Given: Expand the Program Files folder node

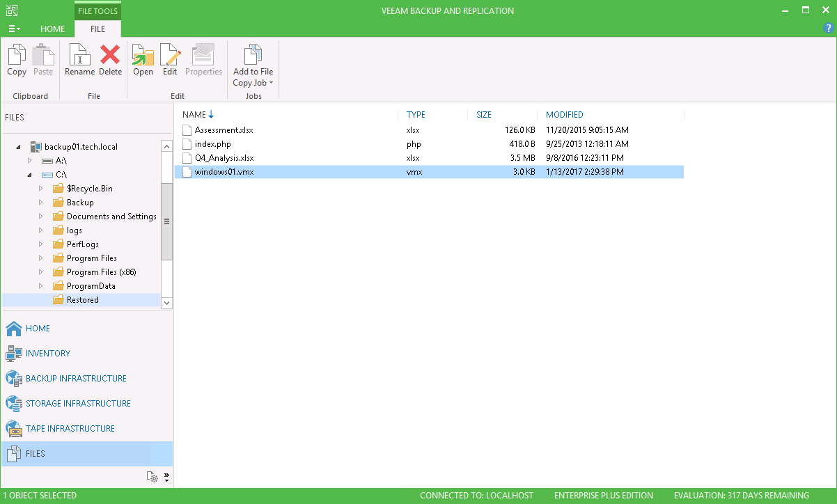Looking at the screenshot, I should [x=41, y=258].
